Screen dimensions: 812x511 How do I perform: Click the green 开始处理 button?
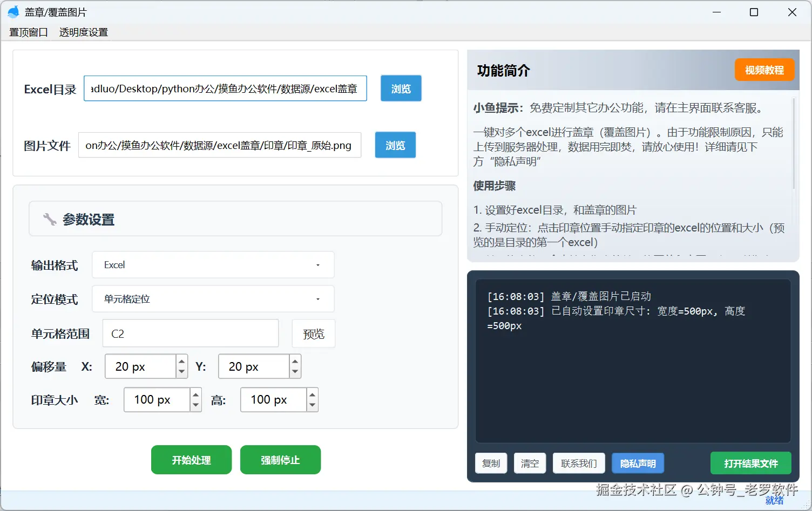pyautogui.click(x=191, y=460)
